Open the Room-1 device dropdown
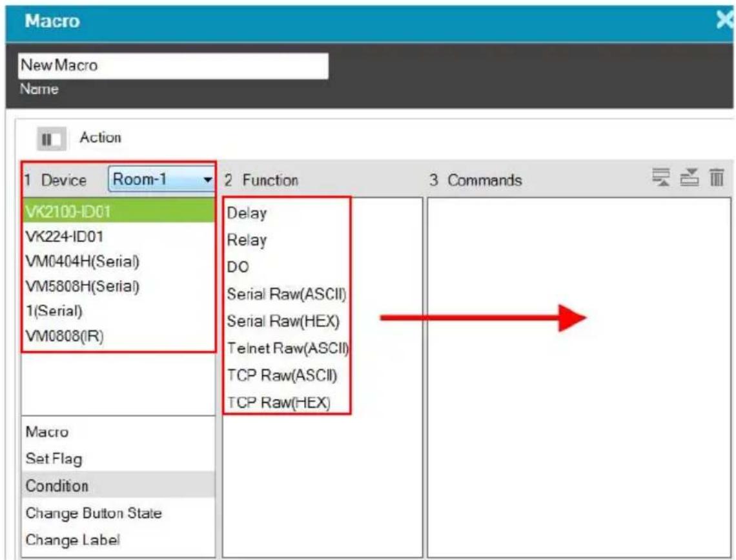Viewport: 736px width, 560px height. 161,179
